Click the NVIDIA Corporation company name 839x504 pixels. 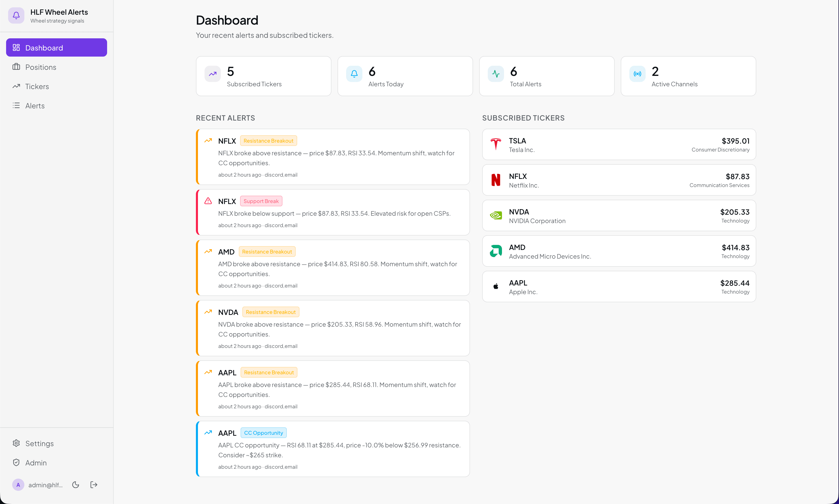[x=537, y=221]
